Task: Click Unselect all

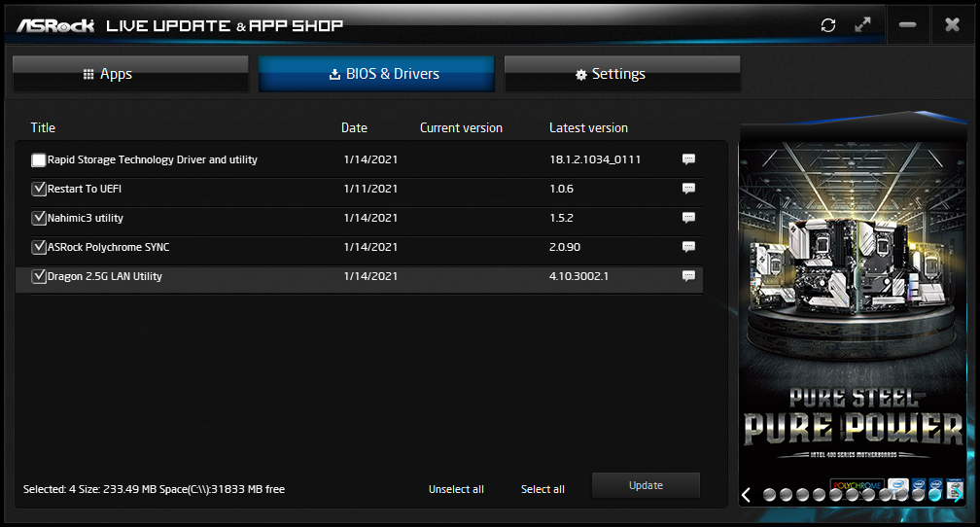Action: click(456, 489)
